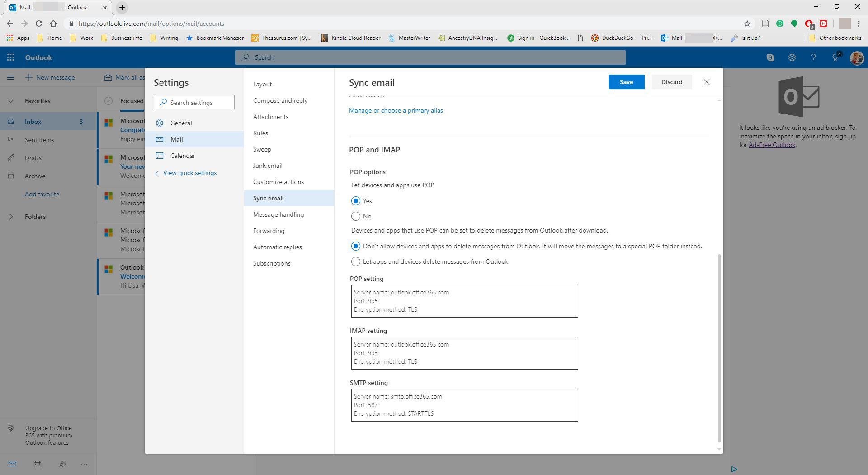Open Compose and reply settings

tap(289, 100)
